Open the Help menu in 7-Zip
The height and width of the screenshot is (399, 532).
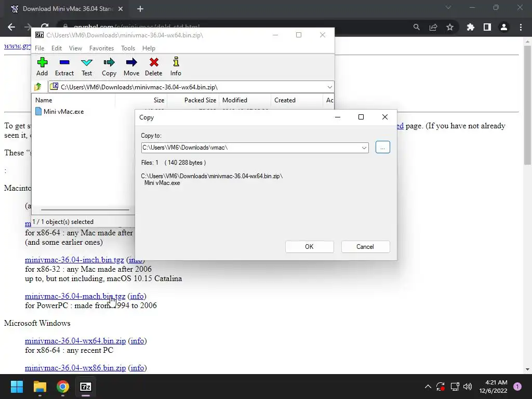(149, 48)
